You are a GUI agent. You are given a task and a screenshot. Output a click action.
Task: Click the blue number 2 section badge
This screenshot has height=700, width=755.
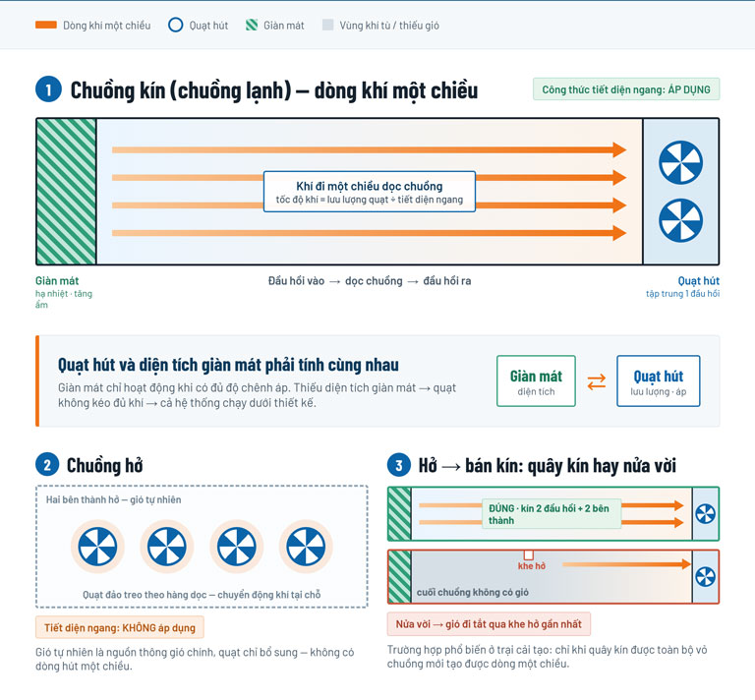pos(47,465)
